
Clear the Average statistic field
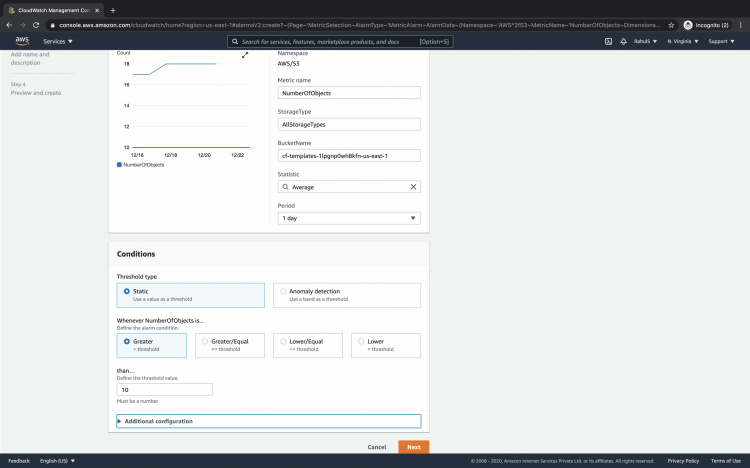(x=414, y=187)
